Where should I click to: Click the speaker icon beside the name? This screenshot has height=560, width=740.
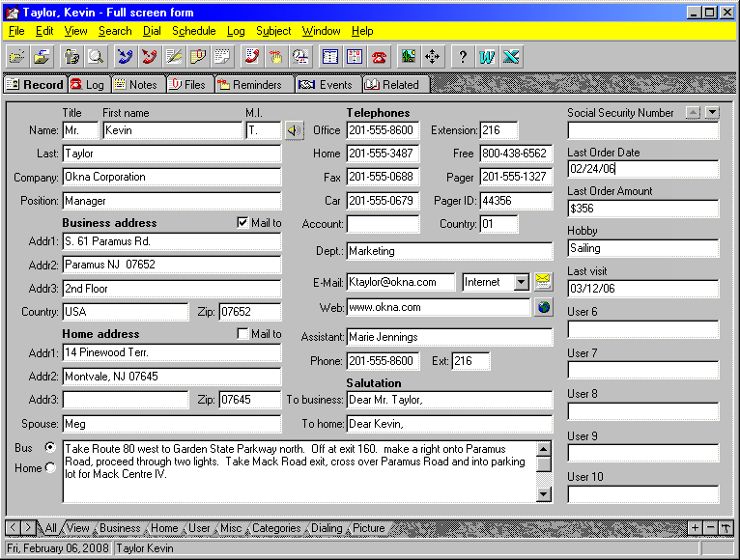[x=294, y=130]
